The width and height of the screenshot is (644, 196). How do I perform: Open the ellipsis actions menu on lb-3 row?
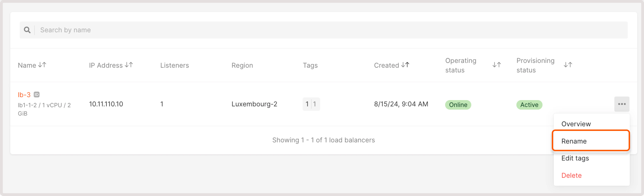tap(622, 104)
